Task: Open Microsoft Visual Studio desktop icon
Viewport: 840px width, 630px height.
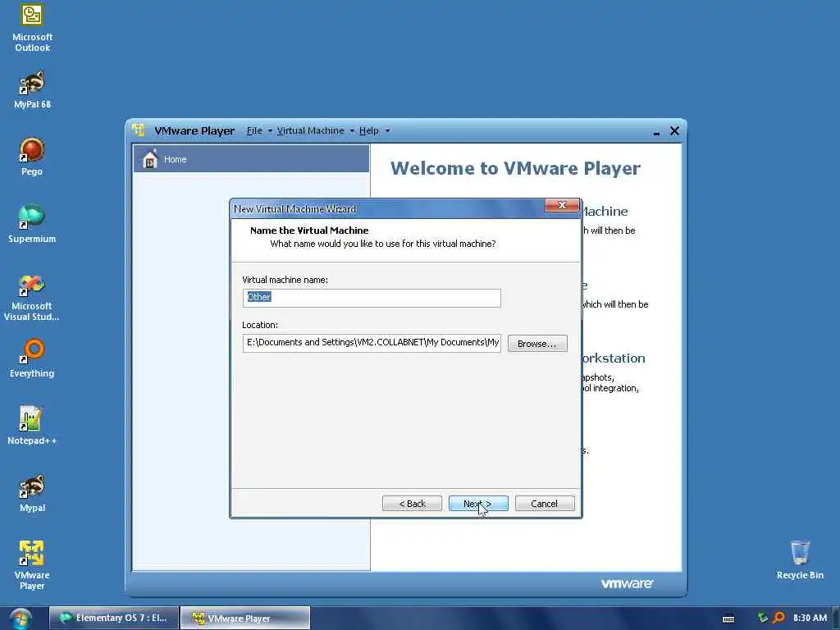Action: point(32,298)
